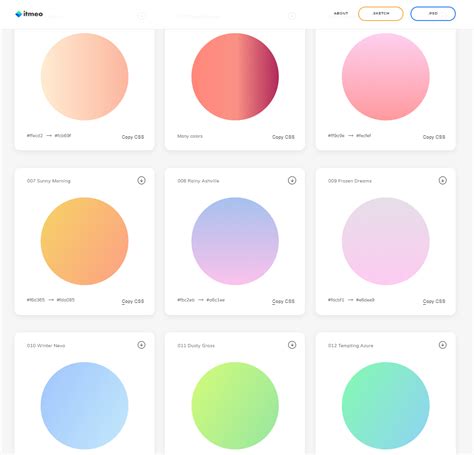
Task: Copy CSS for Frozen Dreams gradient
Action: 434,301
